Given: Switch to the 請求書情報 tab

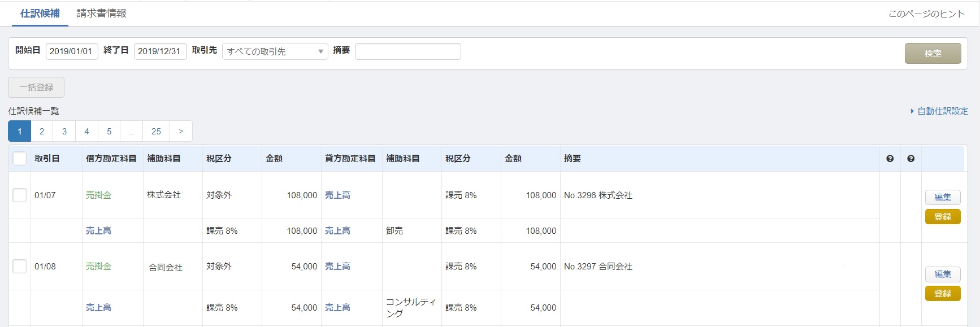Looking at the screenshot, I should pyautogui.click(x=101, y=13).
